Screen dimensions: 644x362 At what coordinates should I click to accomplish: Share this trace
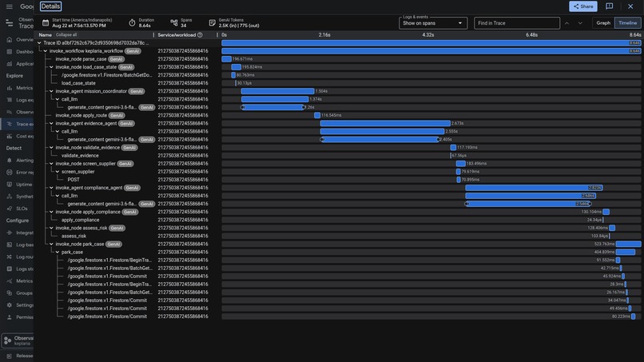click(582, 6)
